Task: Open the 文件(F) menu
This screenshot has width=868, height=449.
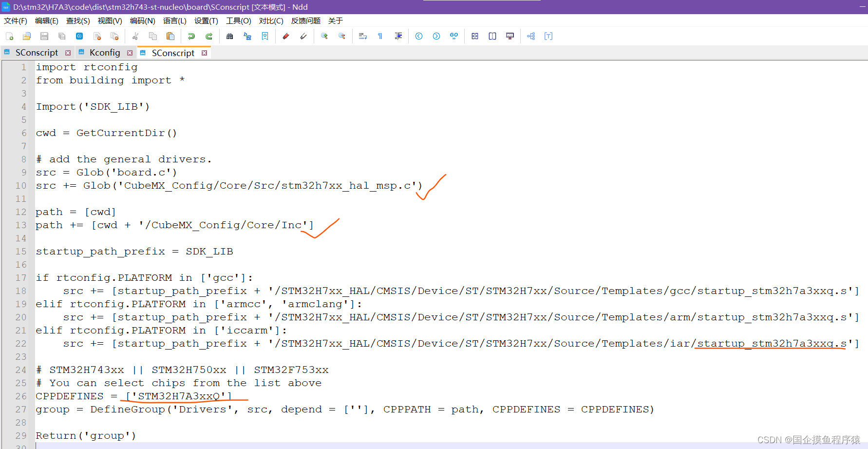Action: pos(16,20)
